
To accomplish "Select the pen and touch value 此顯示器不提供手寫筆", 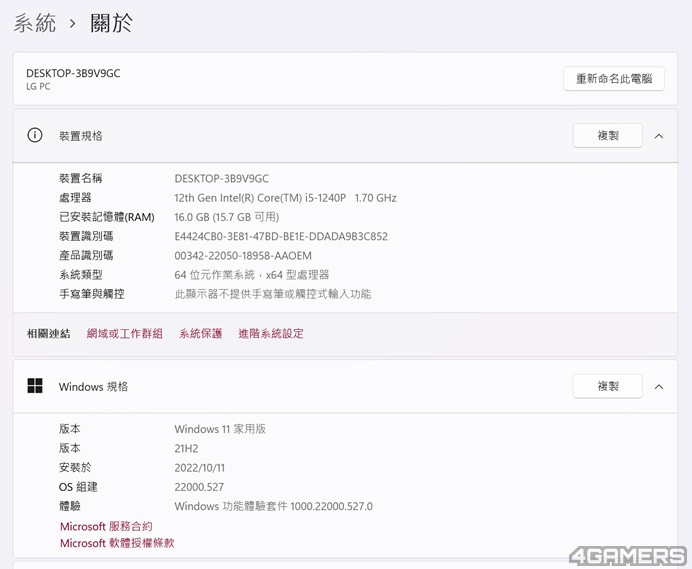I will (x=273, y=294).
